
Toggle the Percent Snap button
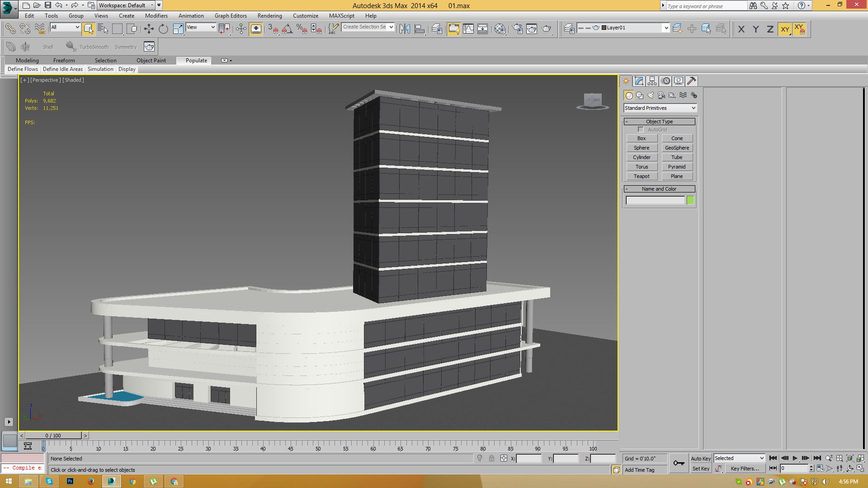[302, 29]
